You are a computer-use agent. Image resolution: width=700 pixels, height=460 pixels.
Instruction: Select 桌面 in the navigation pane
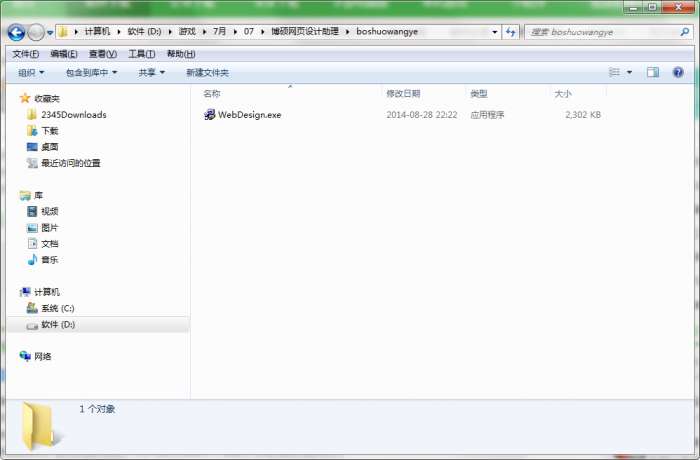50,147
